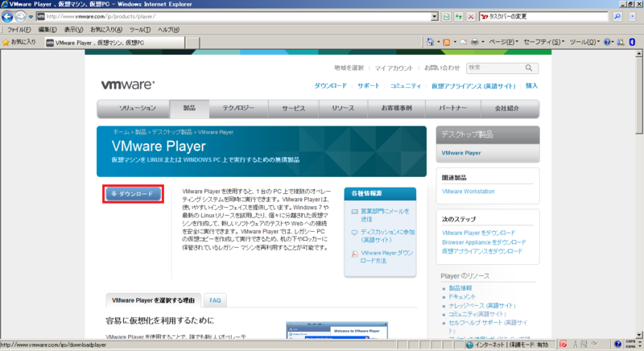This screenshot has width=644, height=351.
Task: Open the recent pages dropdown beside the Forward button
Action: [x=31, y=17]
